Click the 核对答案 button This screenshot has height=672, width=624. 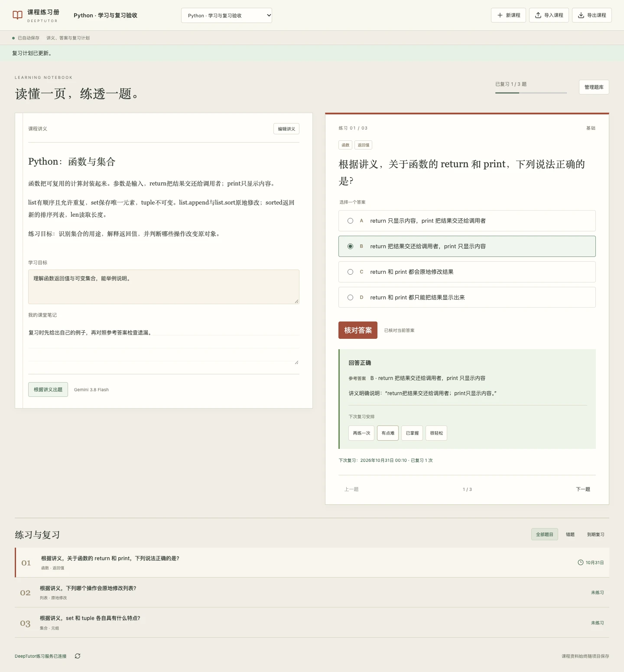click(358, 330)
